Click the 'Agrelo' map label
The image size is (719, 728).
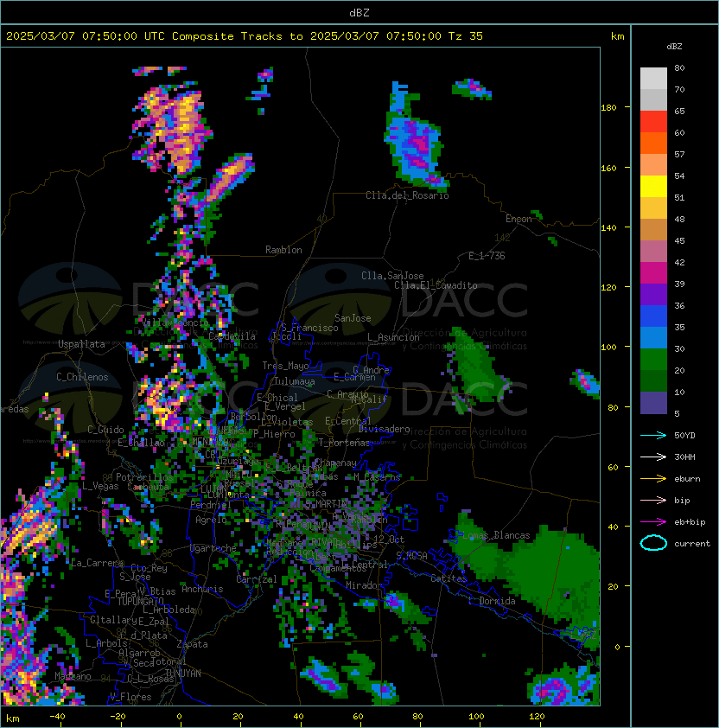point(211,520)
